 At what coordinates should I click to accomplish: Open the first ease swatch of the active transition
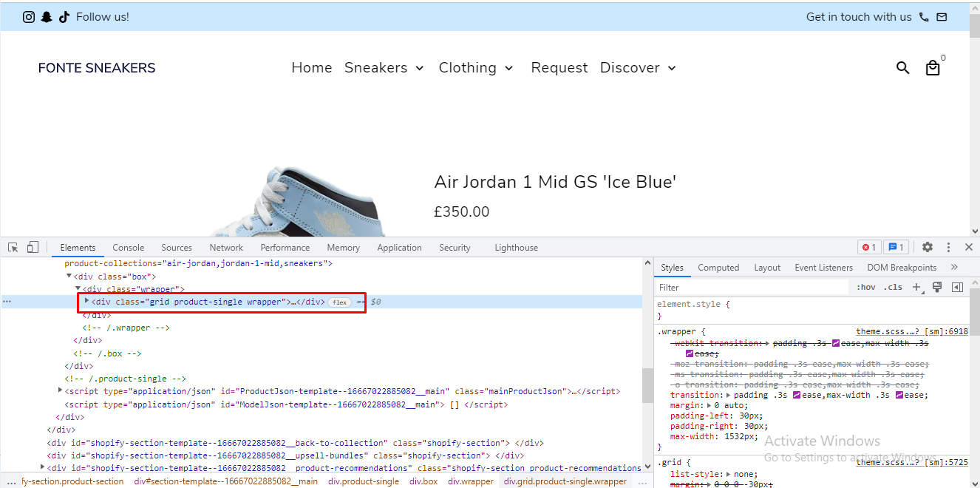click(x=797, y=395)
